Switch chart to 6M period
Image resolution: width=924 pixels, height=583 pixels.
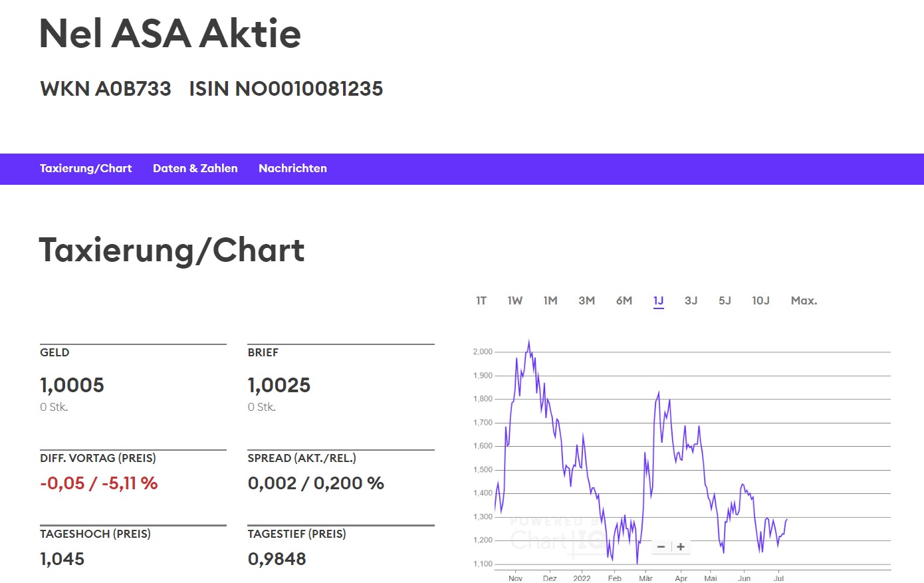click(624, 301)
